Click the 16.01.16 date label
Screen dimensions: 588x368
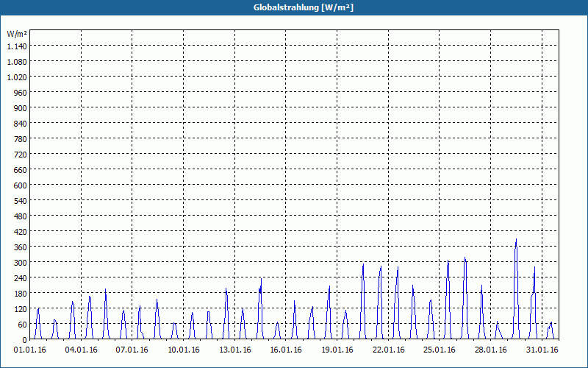click(286, 350)
